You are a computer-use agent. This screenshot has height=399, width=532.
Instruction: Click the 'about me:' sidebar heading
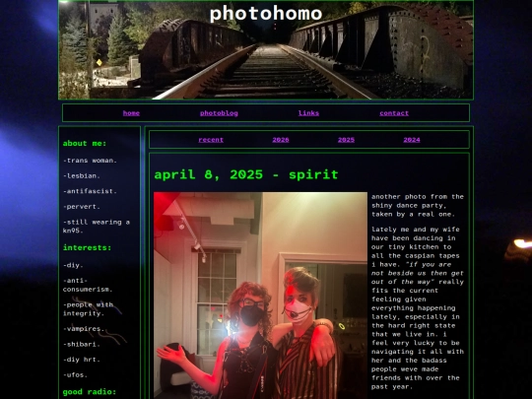[85, 144]
